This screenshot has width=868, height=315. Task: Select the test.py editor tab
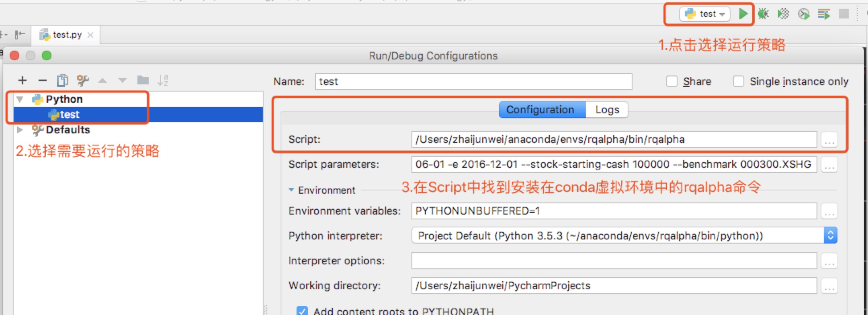click(x=66, y=35)
